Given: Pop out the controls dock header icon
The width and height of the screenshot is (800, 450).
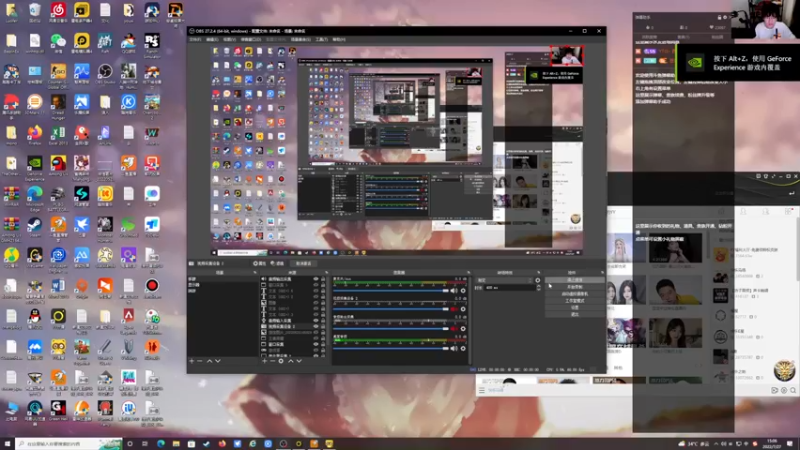Looking at the screenshot, I should tap(602, 272).
